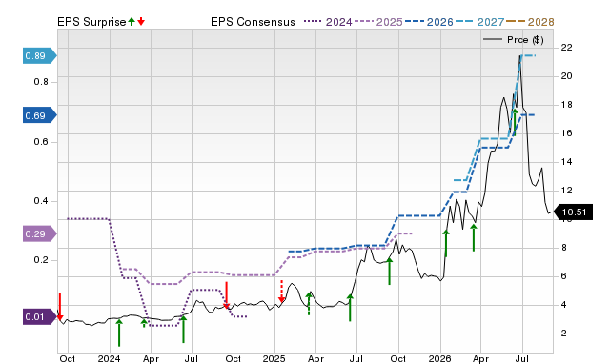Click the 22 label on price axis
Viewport: 610px width, 364px height.
[x=566, y=48]
